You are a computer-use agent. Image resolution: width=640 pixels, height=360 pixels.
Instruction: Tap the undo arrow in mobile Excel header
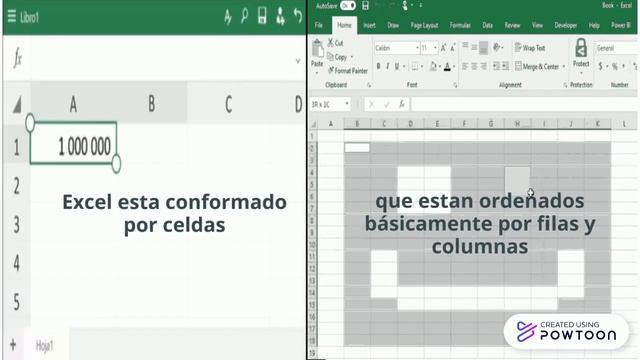(x=298, y=16)
